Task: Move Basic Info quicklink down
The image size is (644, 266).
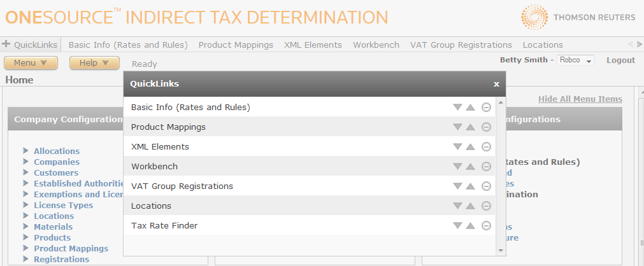Action: point(457,108)
